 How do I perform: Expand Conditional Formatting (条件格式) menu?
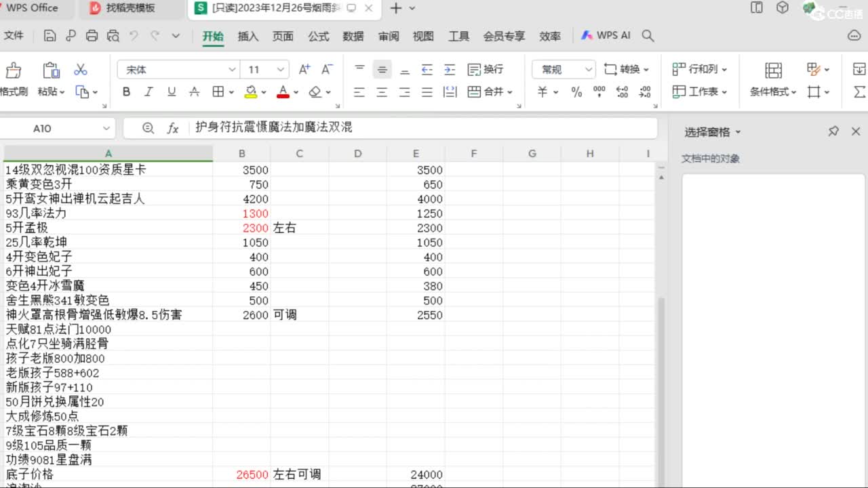tap(773, 91)
